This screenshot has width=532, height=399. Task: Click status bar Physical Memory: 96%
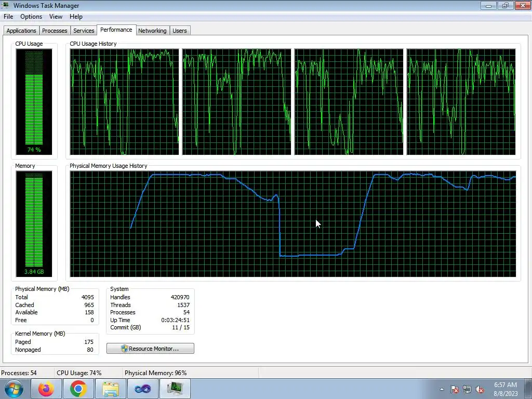pyautogui.click(x=156, y=373)
